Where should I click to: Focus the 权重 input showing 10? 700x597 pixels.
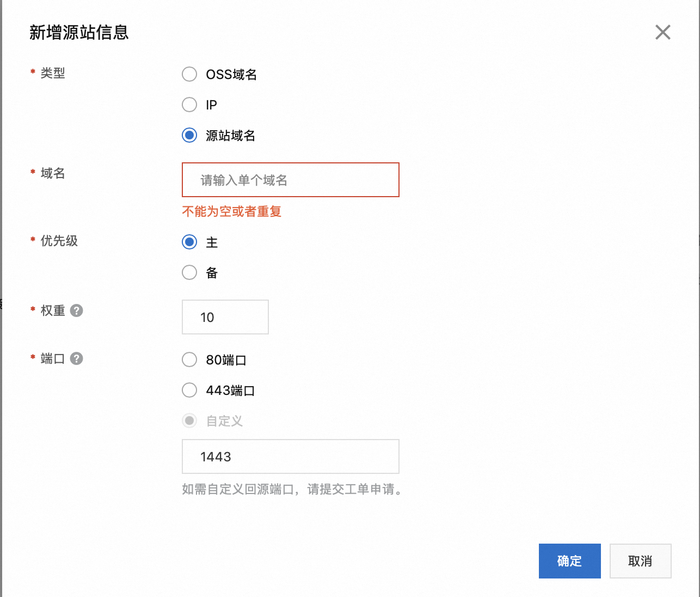(x=225, y=317)
